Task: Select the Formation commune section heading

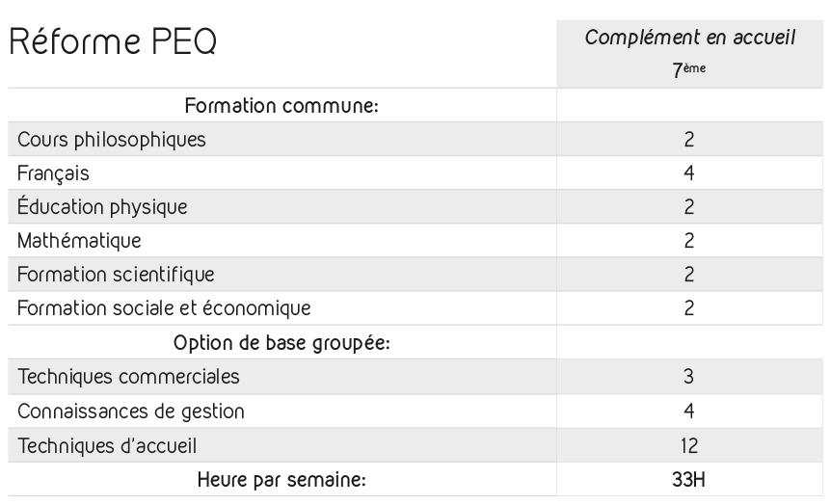Action: tap(281, 105)
